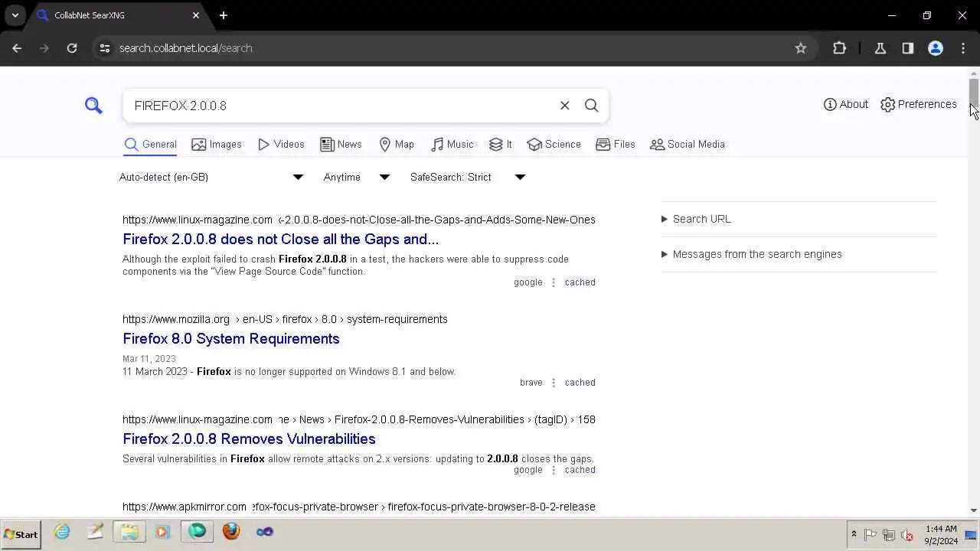Launch Internet Explorer from the taskbar
The image size is (980, 551).
tap(62, 532)
